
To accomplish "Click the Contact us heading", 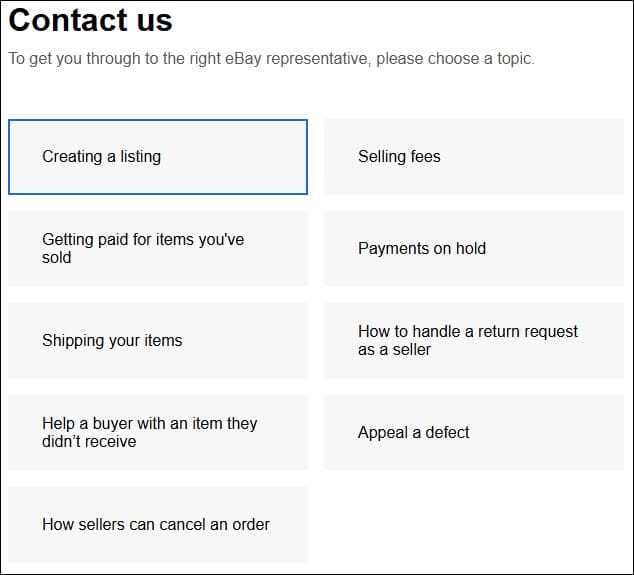I will coord(91,20).
